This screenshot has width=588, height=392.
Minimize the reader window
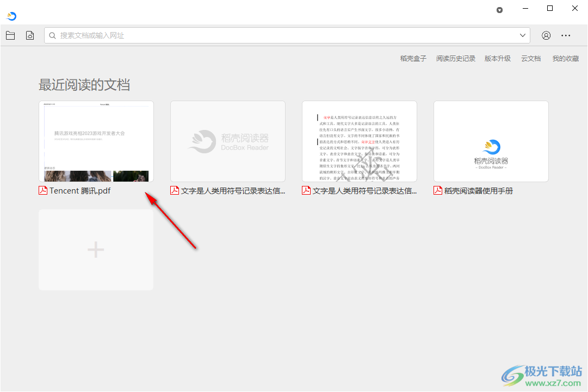525,8
